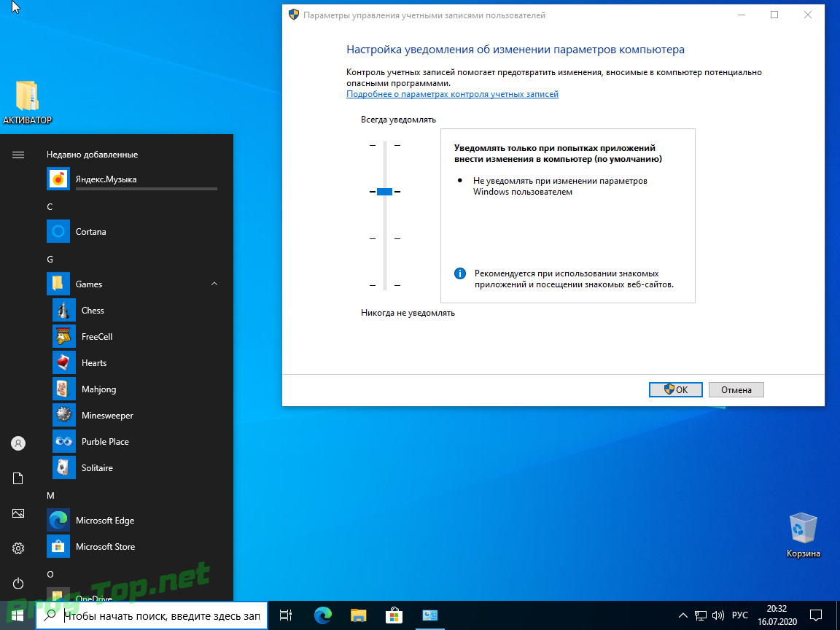Open Microsoft Store in the Start menu list

pos(105,547)
